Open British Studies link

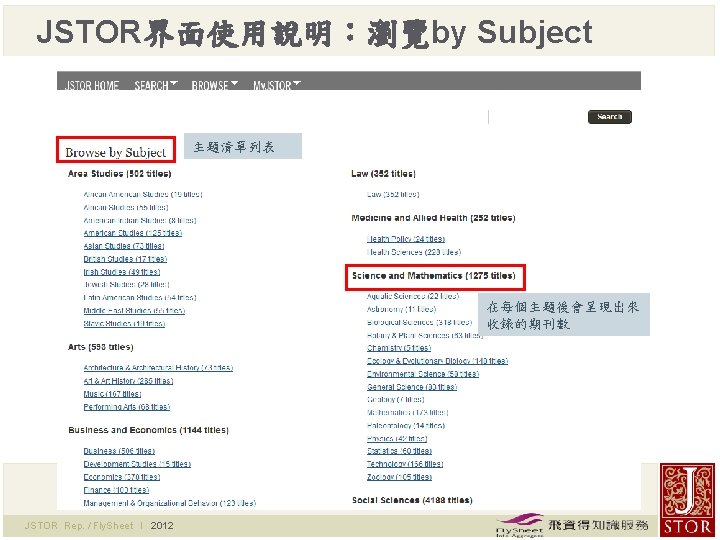point(125,259)
